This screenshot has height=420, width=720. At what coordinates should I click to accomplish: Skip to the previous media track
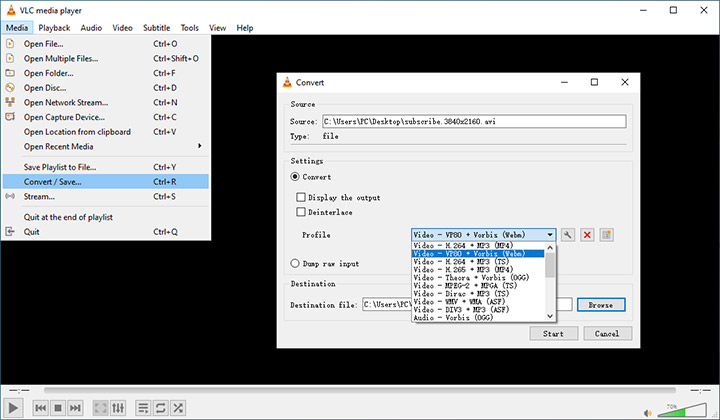coord(41,408)
